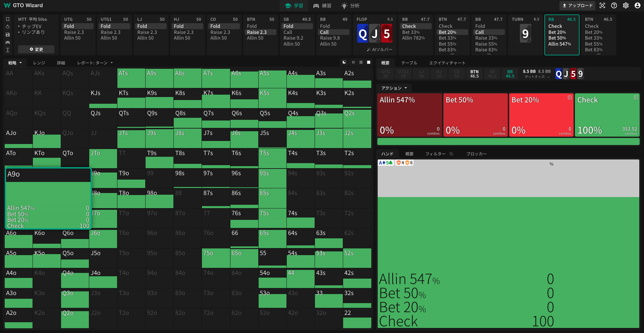
Task: Open the レポート: ターン dropdown
Action: click(x=95, y=63)
